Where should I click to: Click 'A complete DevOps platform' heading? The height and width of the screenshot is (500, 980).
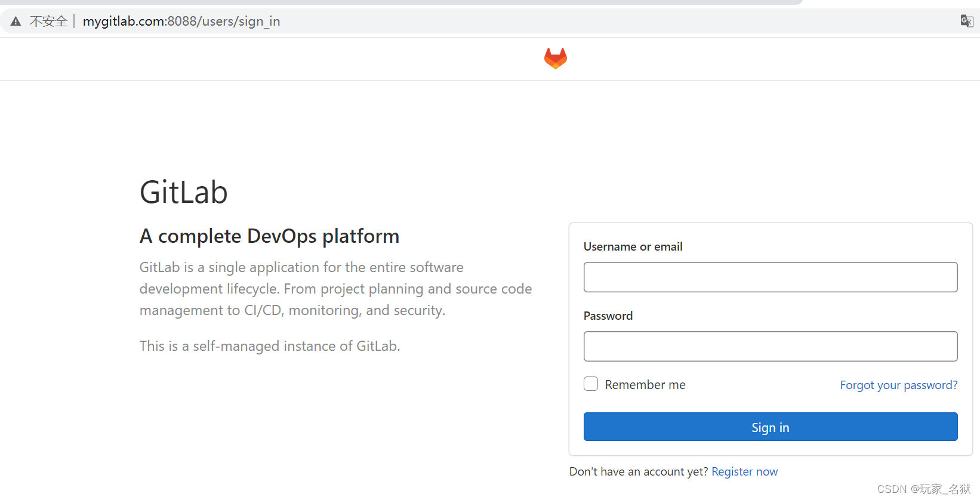click(269, 236)
